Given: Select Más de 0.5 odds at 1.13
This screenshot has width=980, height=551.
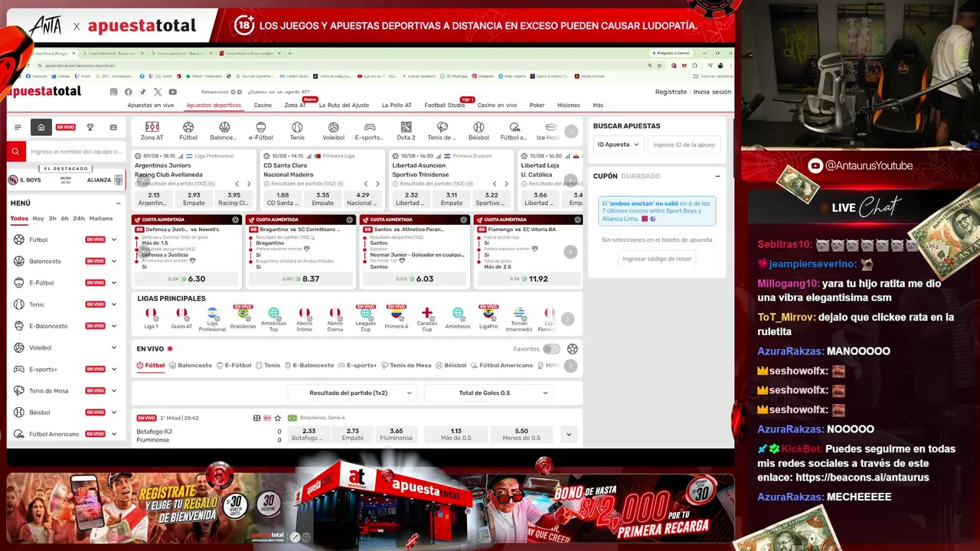Looking at the screenshot, I should [x=456, y=434].
